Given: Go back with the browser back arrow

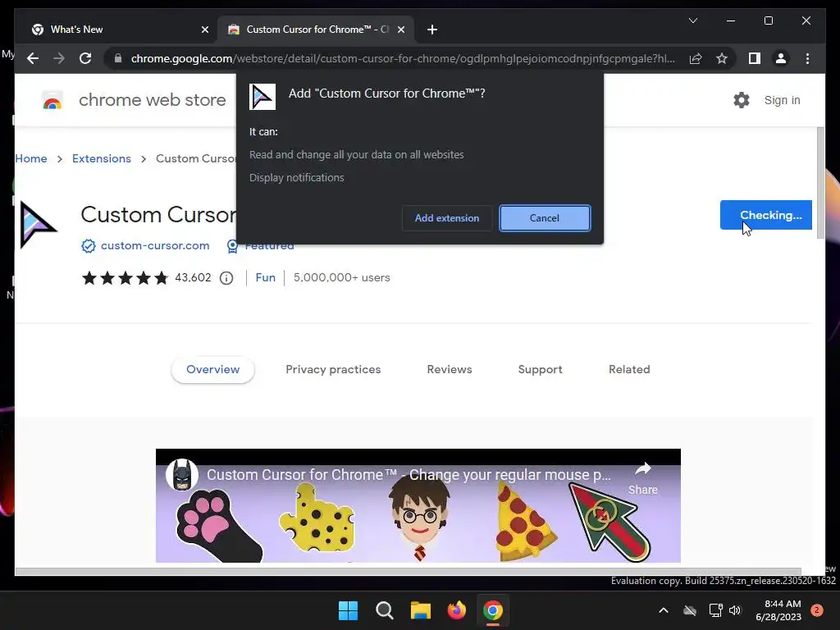Looking at the screenshot, I should [x=33, y=58].
